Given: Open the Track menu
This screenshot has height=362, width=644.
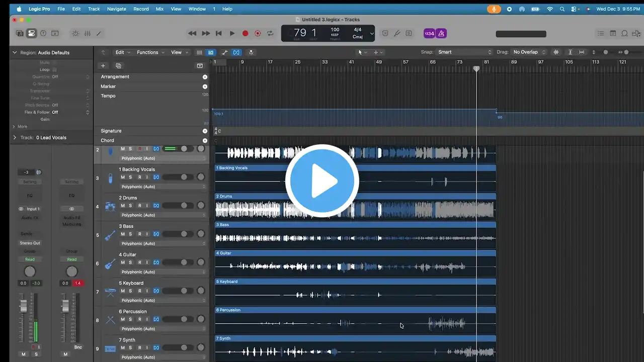Looking at the screenshot, I should click(x=94, y=9).
